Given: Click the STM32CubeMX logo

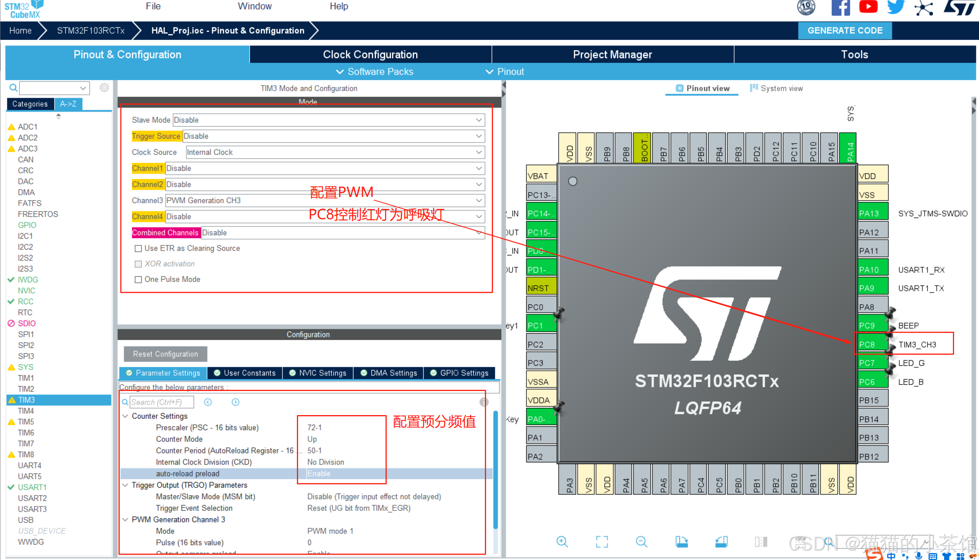Looking at the screenshot, I should [24, 9].
